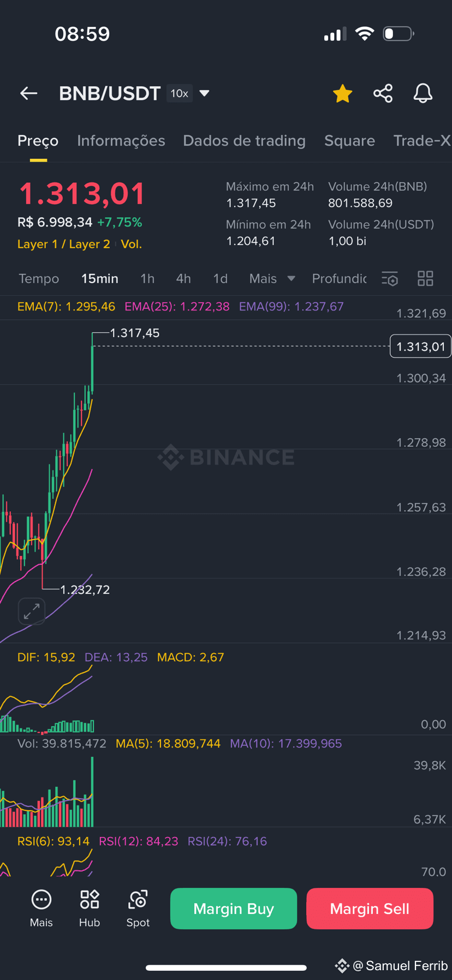
Task: Tap the 10x leverage badge
Action: point(180,93)
